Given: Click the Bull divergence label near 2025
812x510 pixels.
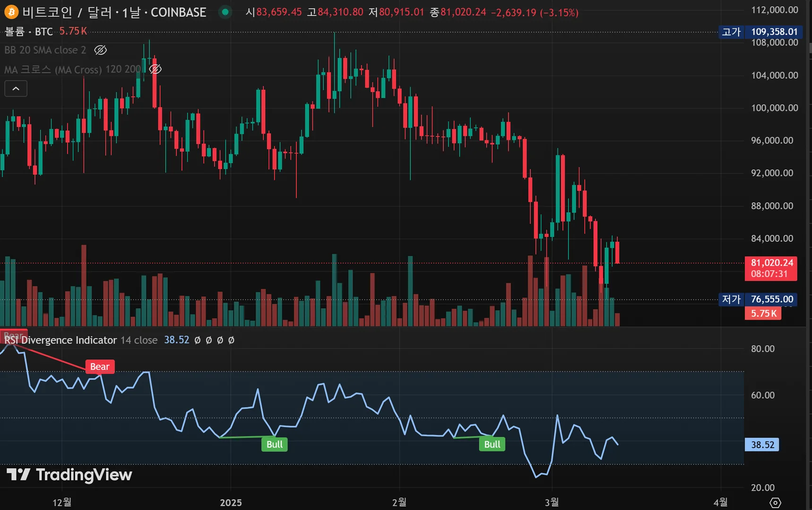Looking at the screenshot, I should (x=275, y=444).
